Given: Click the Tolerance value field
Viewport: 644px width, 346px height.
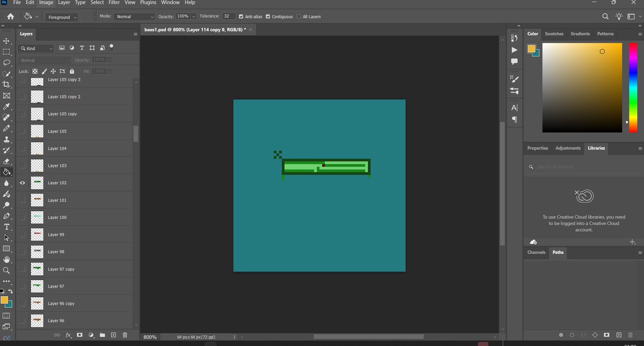Looking at the screenshot, I should pos(229,17).
